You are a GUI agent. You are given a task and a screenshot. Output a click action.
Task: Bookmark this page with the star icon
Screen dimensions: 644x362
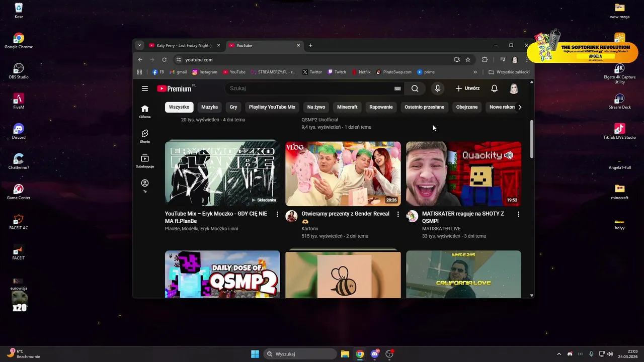[x=468, y=59]
